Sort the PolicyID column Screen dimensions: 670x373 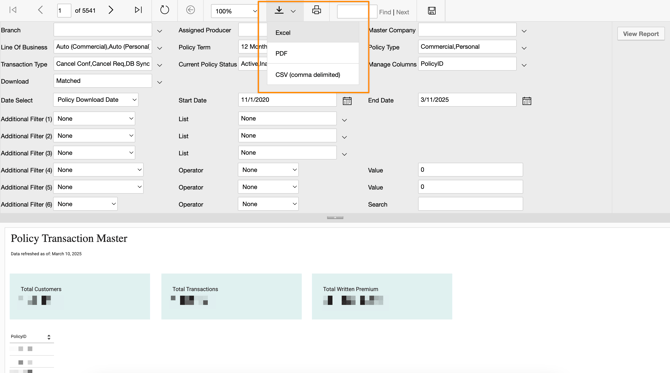pos(49,337)
